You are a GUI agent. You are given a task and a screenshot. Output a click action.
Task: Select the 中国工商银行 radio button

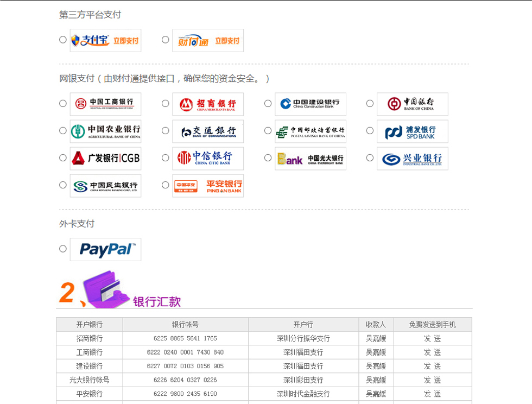point(63,104)
